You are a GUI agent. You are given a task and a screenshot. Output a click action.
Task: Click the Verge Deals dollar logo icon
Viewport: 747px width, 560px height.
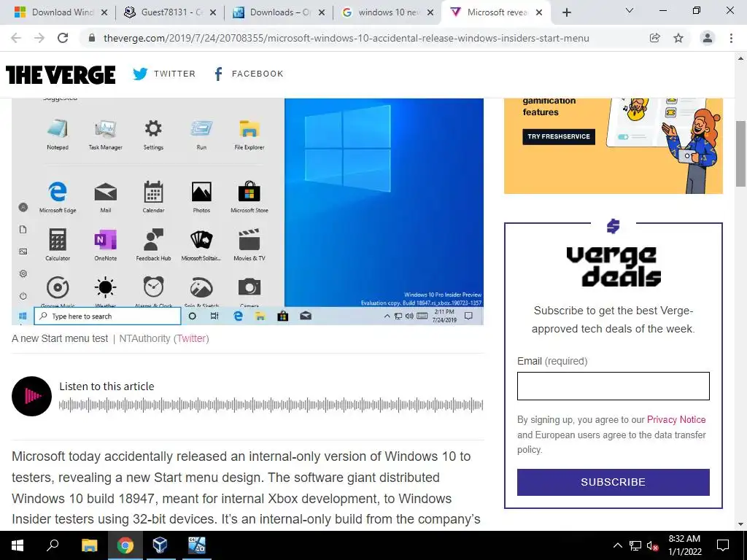tap(613, 226)
